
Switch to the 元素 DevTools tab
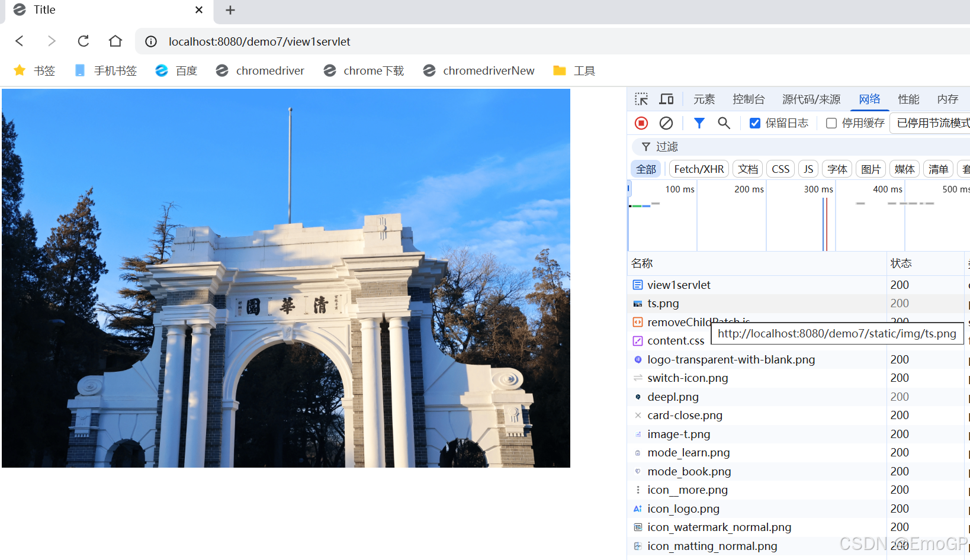tap(704, 99)
